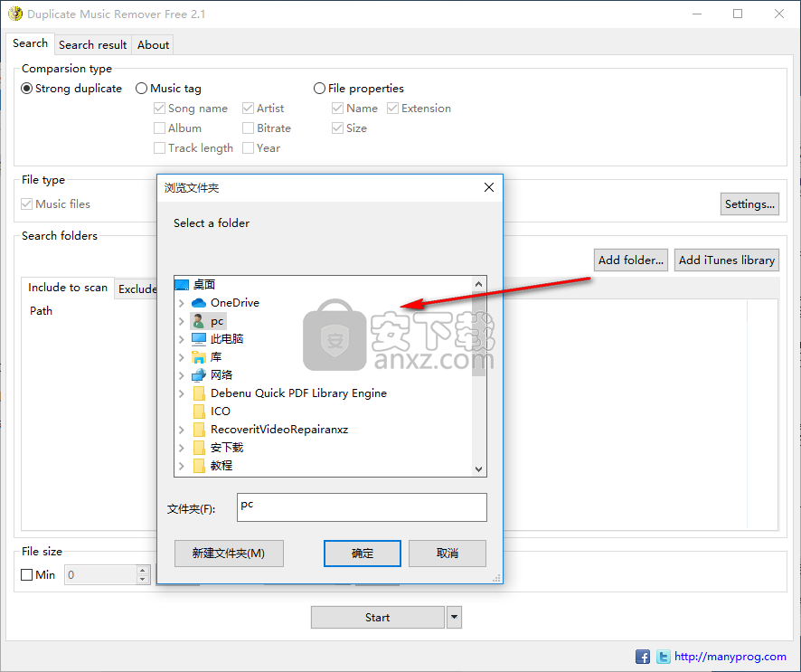Click the 安下载 folder icon
801x672 pixels.
(199, 448)
